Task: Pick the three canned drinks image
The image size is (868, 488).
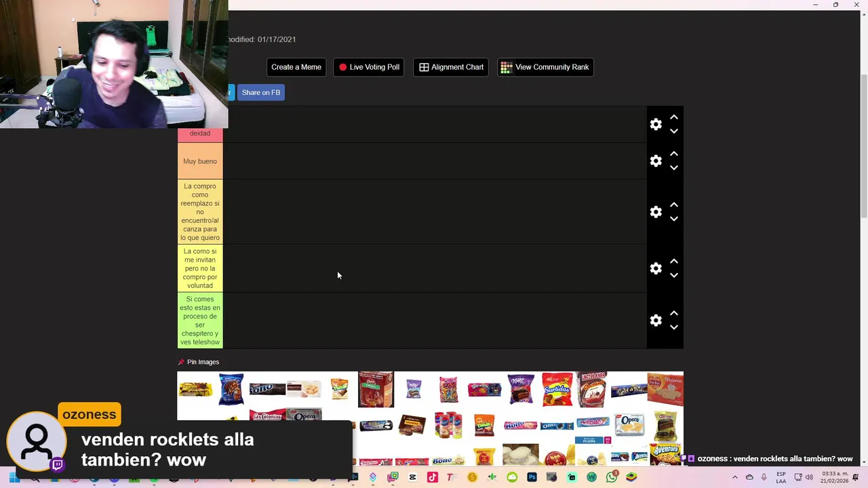Action: coord(448,426)
